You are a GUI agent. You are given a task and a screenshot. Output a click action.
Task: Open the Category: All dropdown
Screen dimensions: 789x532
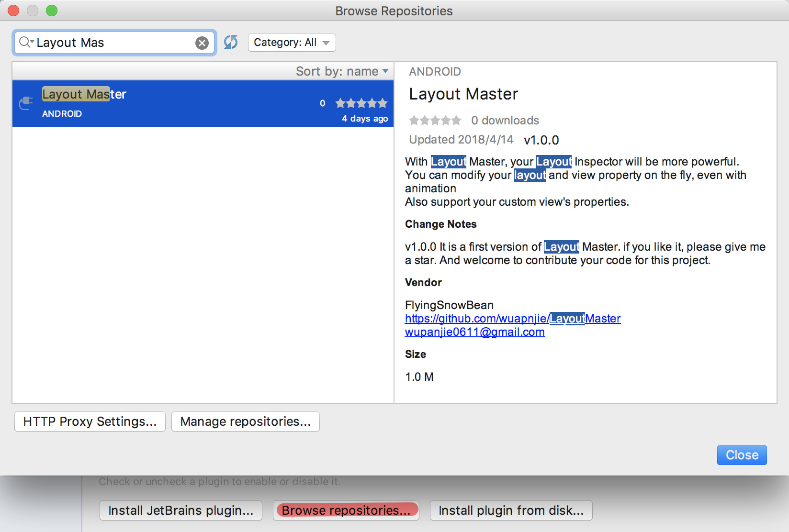pyautogui.click(x=292, y=43)
